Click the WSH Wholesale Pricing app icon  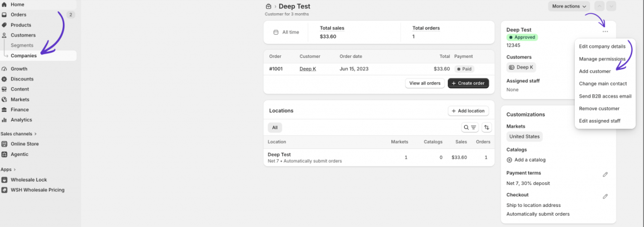click(4, 190)
